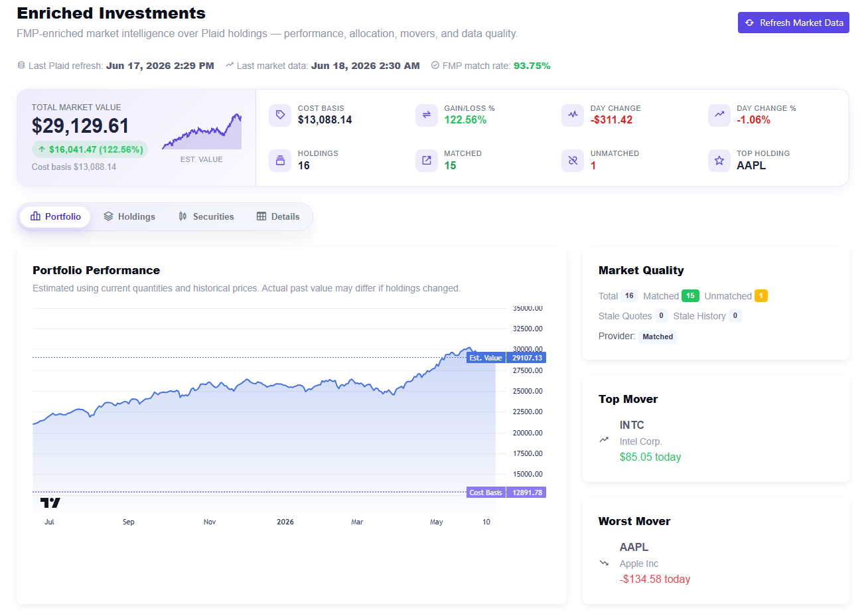Click the AAPL top holding value

[x=751, y=165]
